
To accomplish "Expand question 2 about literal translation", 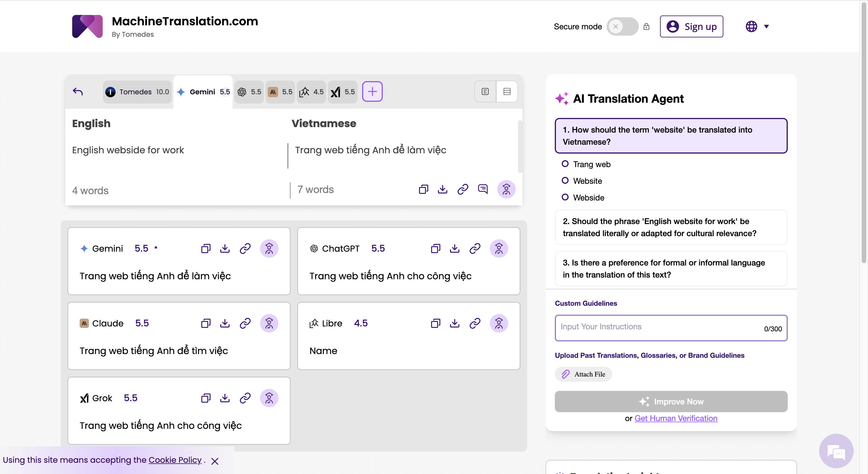I will [x=671, y=228].
